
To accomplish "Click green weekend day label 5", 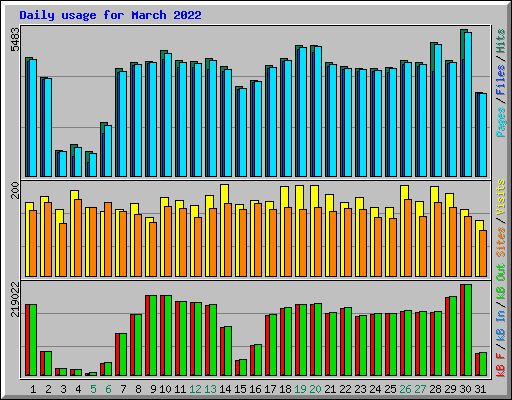I will 93,389.
